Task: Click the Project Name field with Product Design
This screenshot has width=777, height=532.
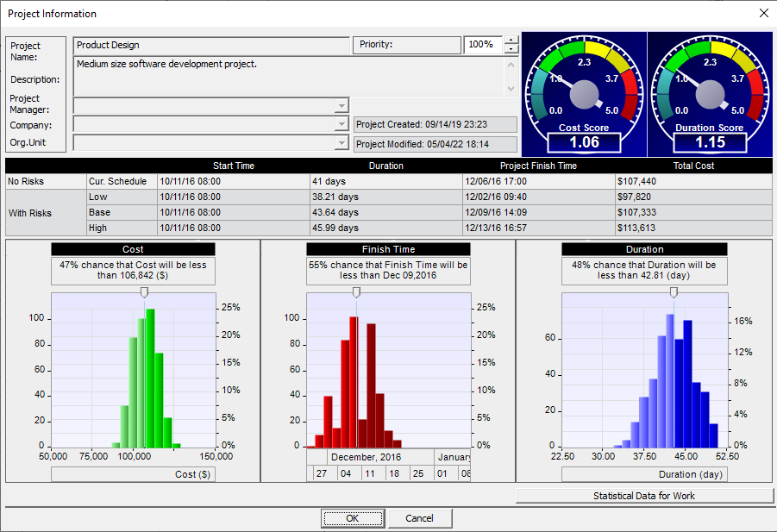Action: 211,45
